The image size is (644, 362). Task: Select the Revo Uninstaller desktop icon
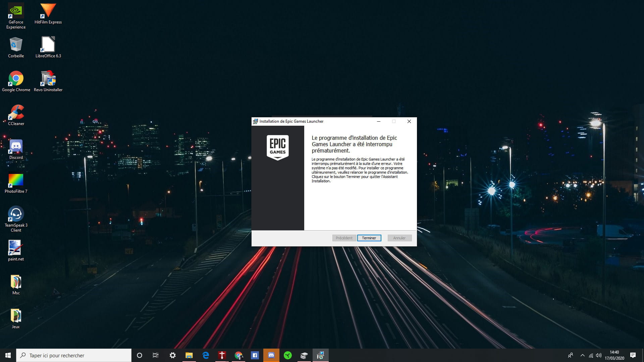(48, 81)
